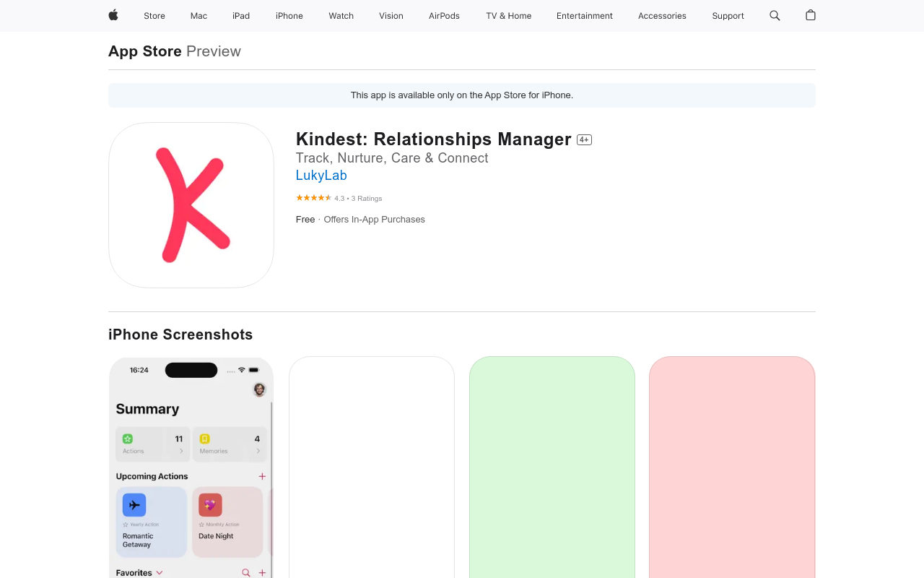Click the Apple logo in navigation bar
924x578 pixels.
click(x=113, y=15)
